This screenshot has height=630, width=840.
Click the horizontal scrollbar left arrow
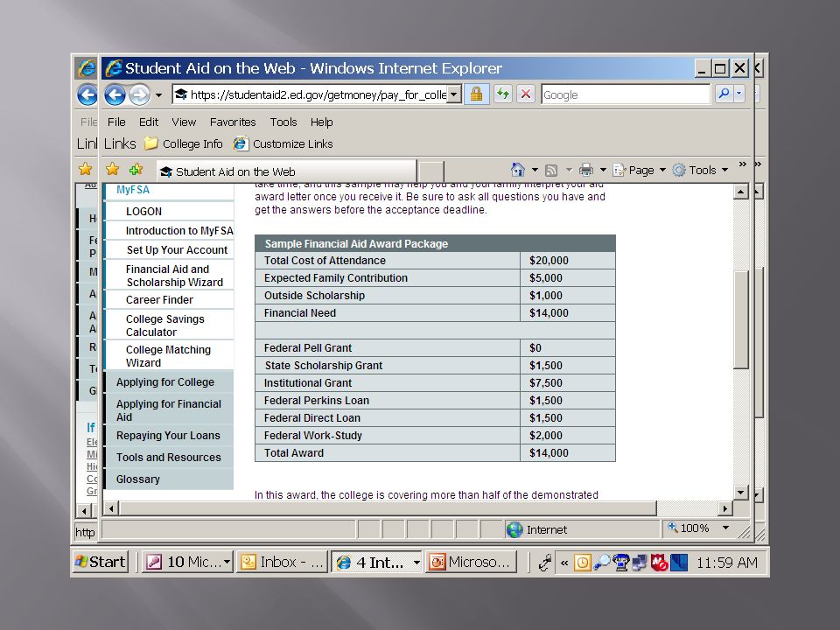111,508
